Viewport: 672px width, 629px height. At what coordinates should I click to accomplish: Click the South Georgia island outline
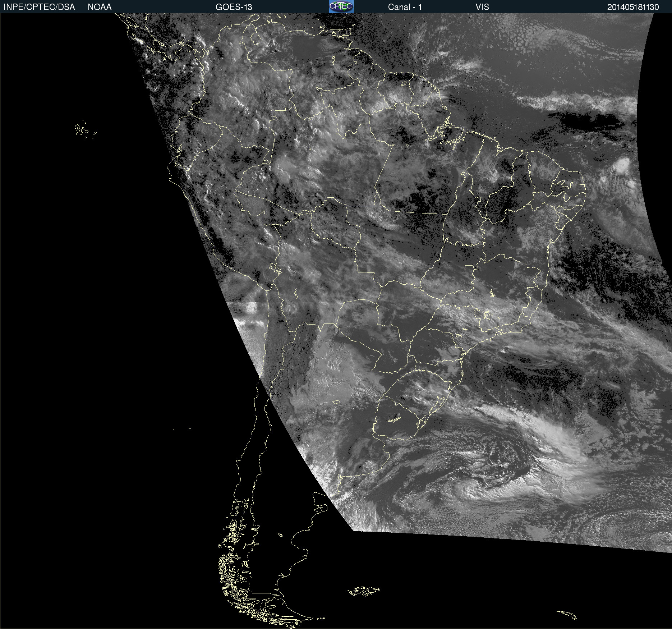click(x=567, y=615)
